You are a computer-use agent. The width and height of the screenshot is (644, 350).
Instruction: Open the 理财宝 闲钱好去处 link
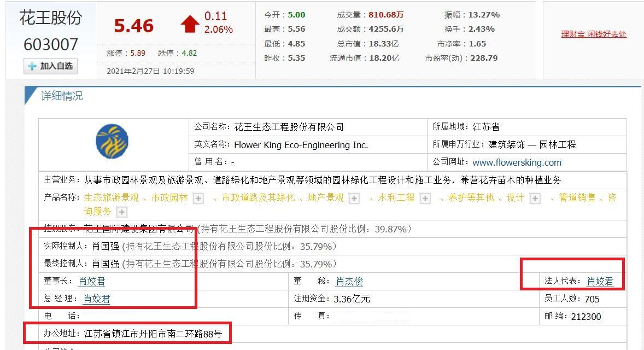pos(594,34)
